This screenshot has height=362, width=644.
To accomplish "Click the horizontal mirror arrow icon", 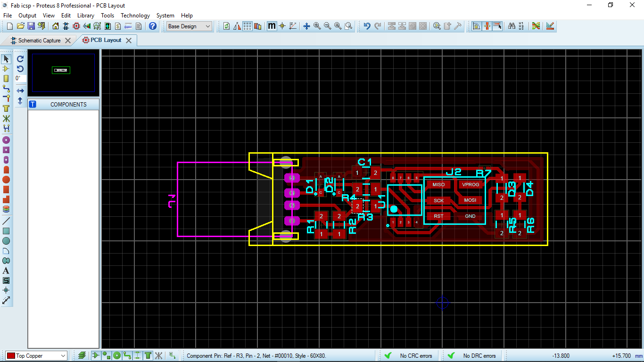I will click(x=20, y=90).
